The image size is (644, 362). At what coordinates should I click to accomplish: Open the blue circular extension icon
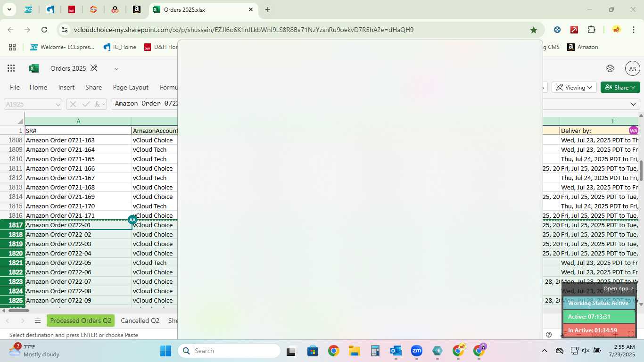pyautogui.click(x=557, y=30)
